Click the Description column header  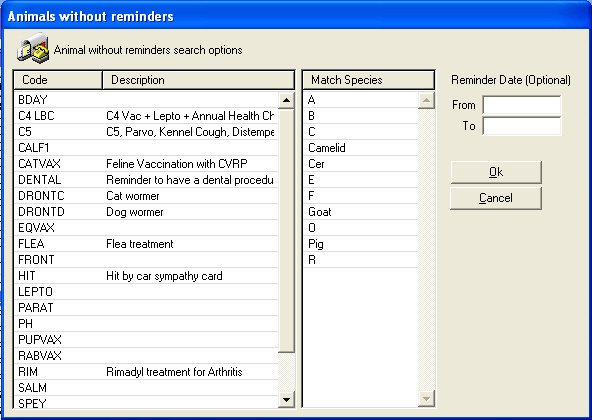tap(199, 80)
